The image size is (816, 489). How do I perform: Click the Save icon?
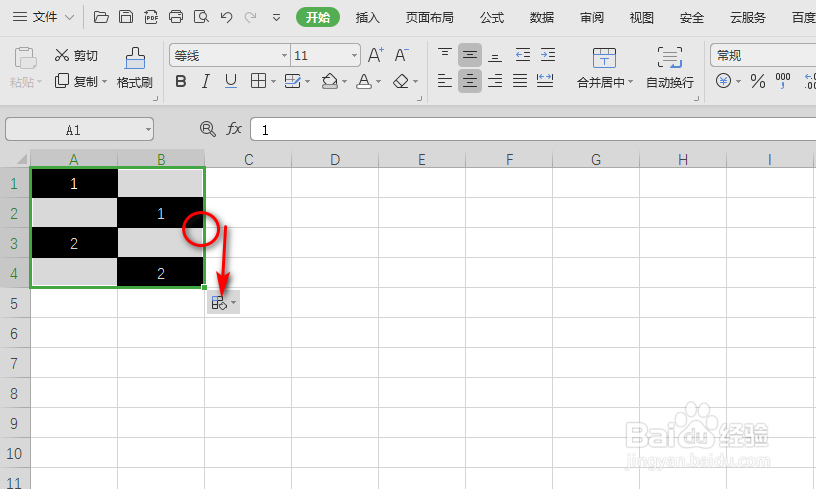pos(126,17)
